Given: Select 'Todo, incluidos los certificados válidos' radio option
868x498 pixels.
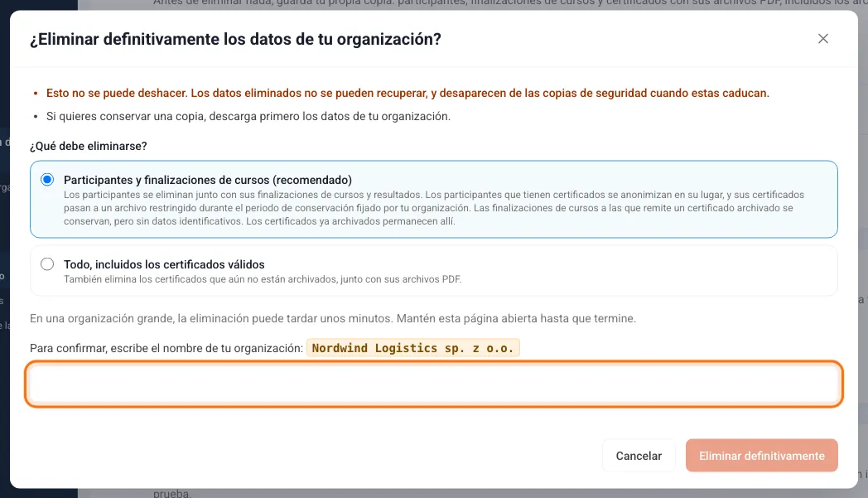Looking at the screenshot, I should (x=47, y=264).
